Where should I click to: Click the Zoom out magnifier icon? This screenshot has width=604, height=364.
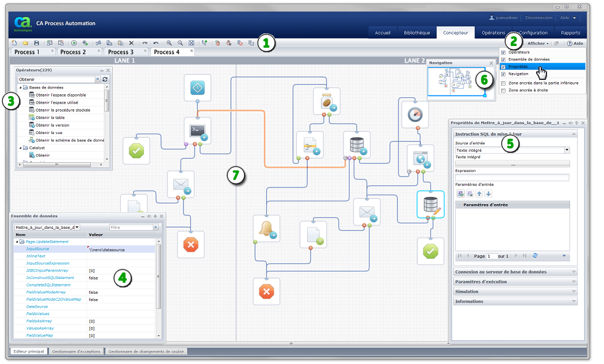[x=181, y=44]
